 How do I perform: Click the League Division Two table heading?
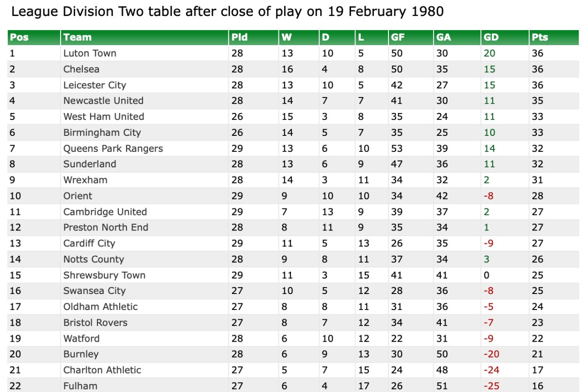227,12
